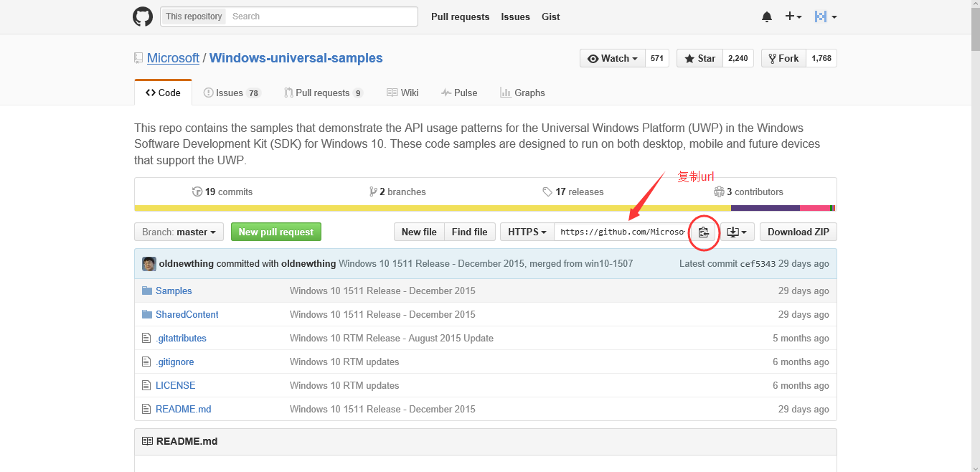The height and width of the screenshot is (472, 980).
Task: Click the README.md file row icon
Action: click(x=147, y=409)
